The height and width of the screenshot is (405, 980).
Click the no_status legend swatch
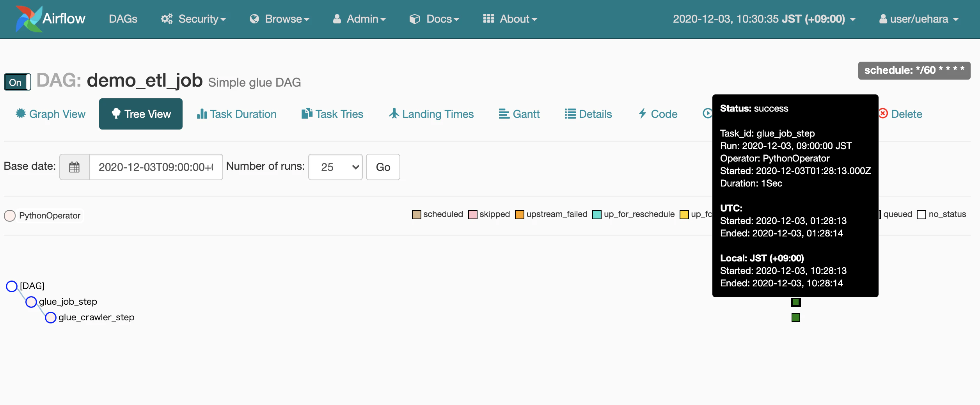point(921,215)
